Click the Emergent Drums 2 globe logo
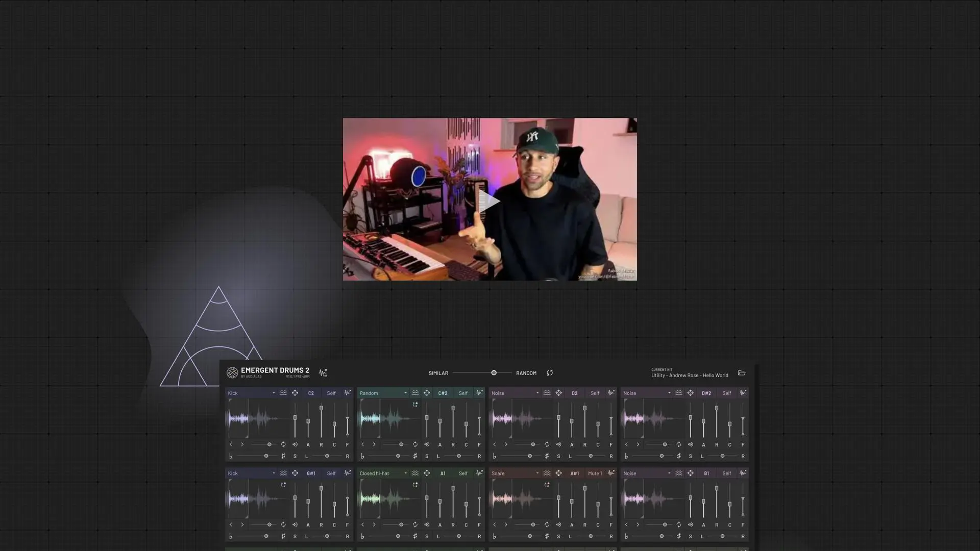This screenshot has height=551, width=980. pos(232,373)
